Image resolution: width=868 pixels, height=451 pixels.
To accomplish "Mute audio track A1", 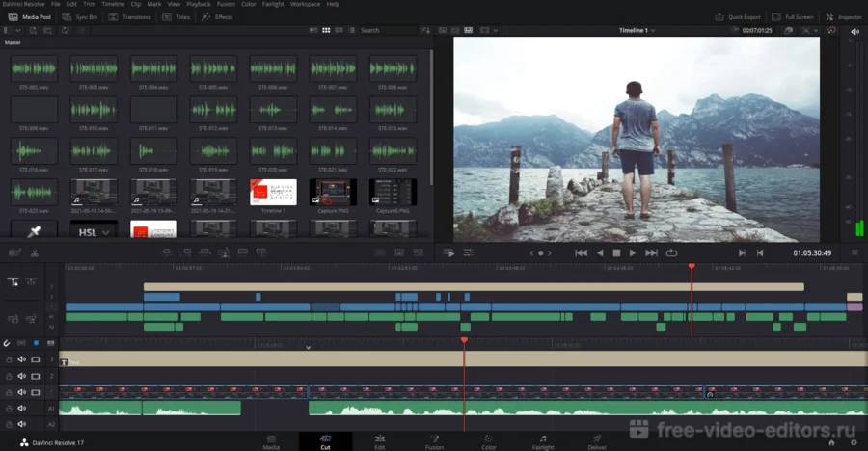I will tap(21, 409).
